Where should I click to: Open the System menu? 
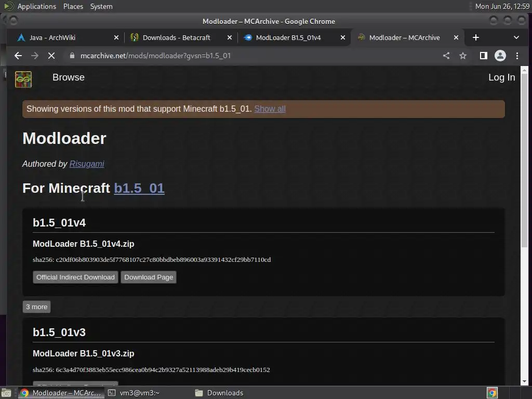click(x=101, y=6)
